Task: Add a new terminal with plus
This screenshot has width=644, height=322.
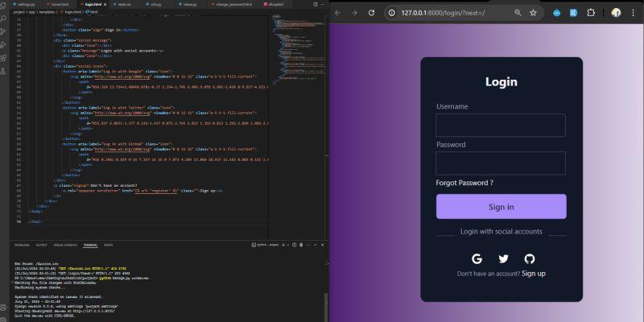Action: click(x=283, y=246)
